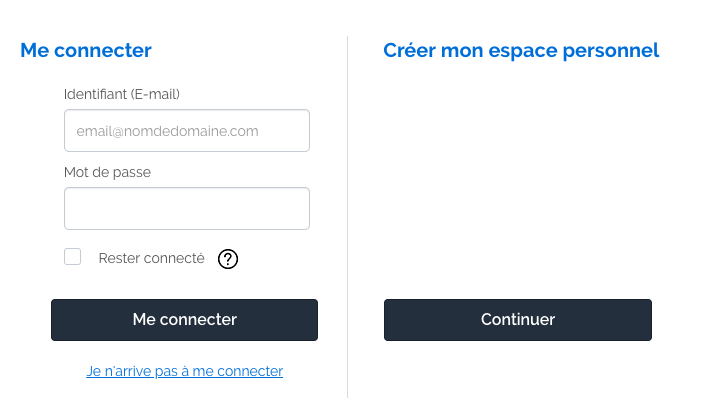Screen dimensions: 728x398
Task: Click the Continuer button
Action: (x=518, y=320)
